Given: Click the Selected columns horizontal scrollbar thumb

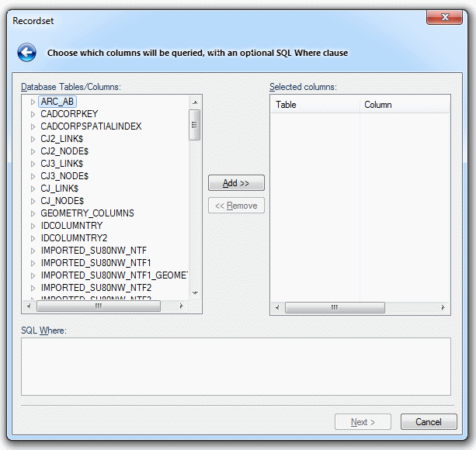Looking at the screenshot, I should click(x=335, y=307).
